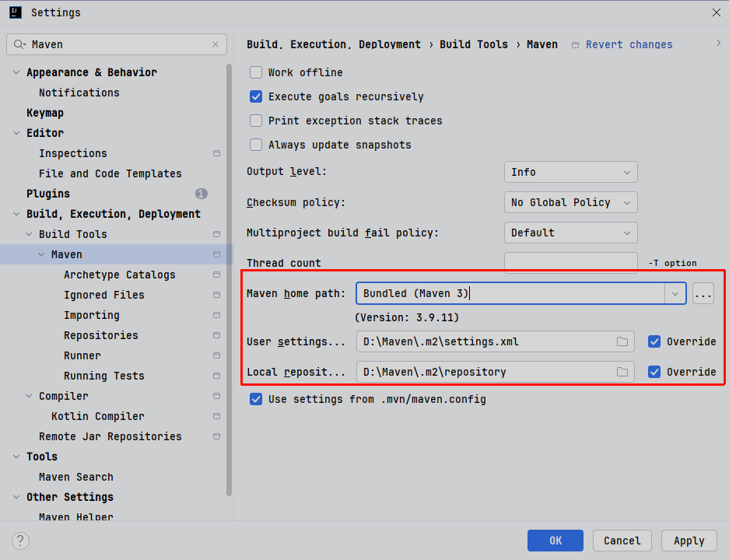This screenshot has height=560, width=729.
Task: Confirm settings with OK button
Action: pyautogui.click(x=556, y=541)
